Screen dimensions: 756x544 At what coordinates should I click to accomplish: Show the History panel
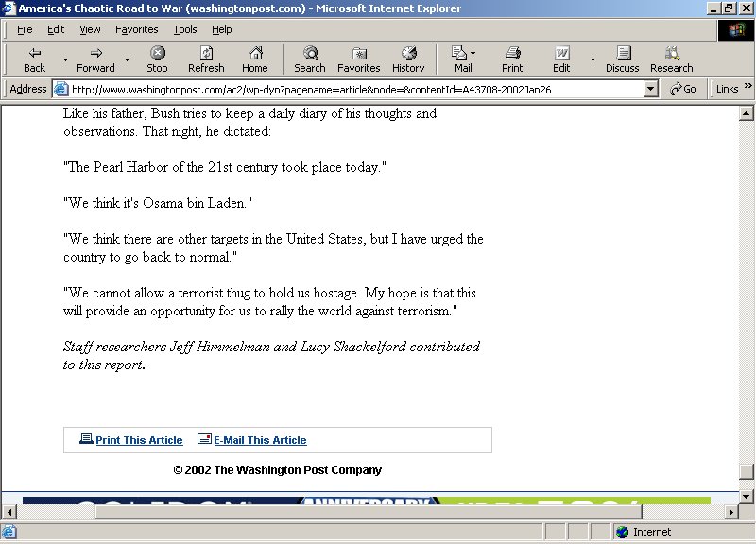pos(408,59)
